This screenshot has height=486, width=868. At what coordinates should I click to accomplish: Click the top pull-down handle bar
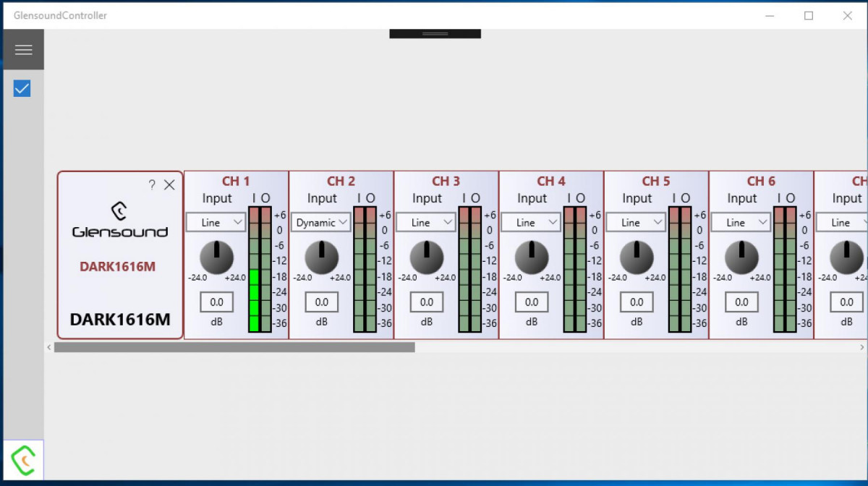435,33
